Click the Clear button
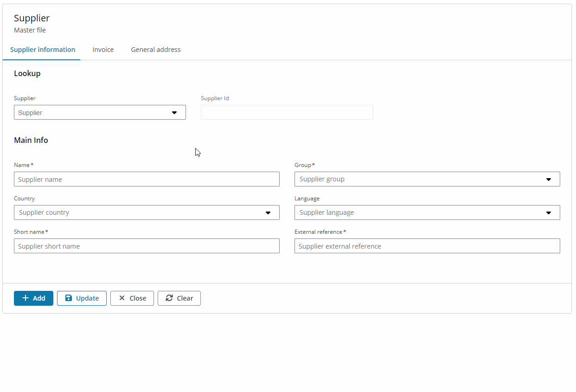 (179, 298)
